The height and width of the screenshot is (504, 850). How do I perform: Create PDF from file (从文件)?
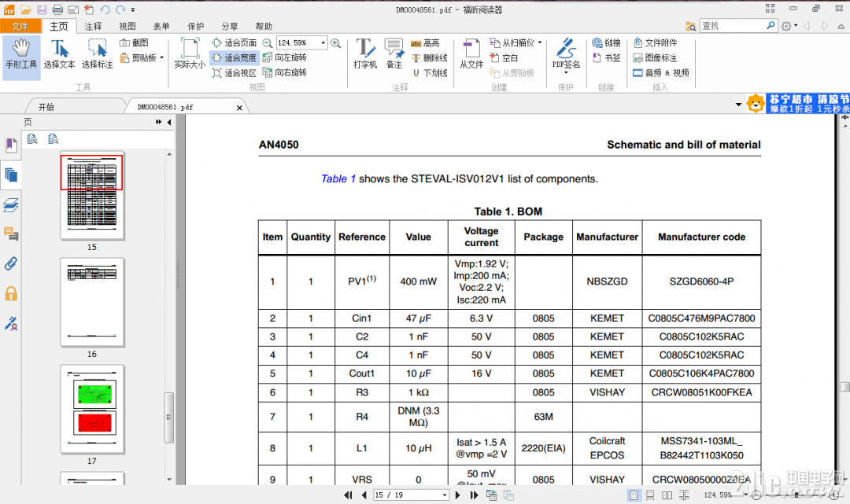[x=471, y=54]
